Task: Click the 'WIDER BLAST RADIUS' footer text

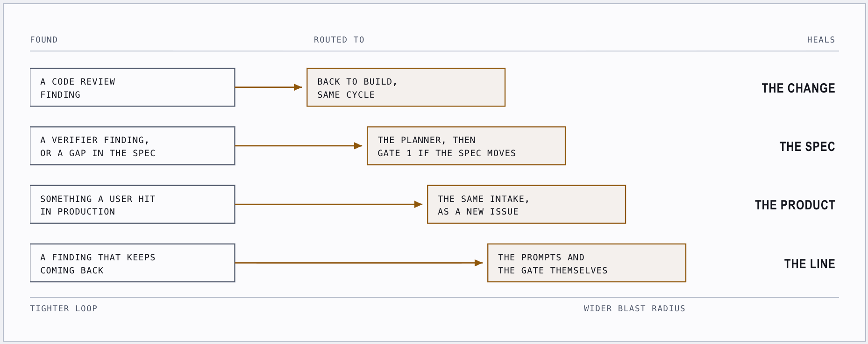Action: [634, 308]
